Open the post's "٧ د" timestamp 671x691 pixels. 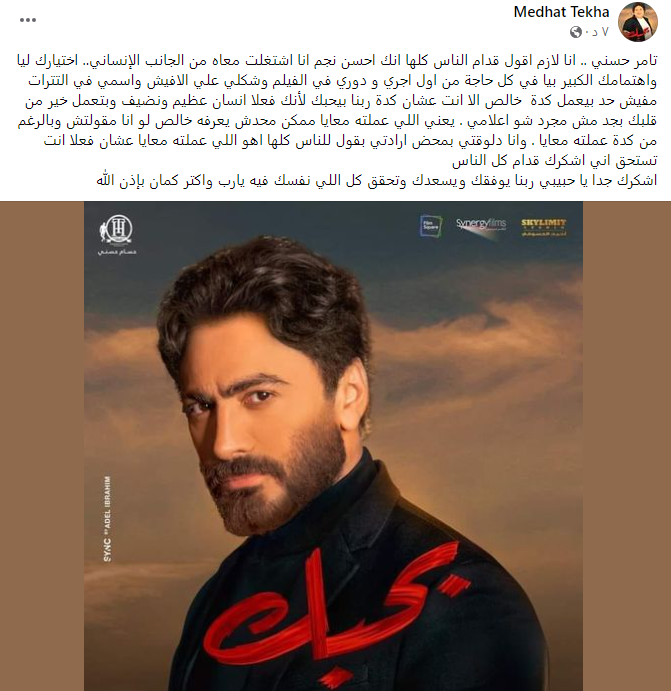pos(598,32)
